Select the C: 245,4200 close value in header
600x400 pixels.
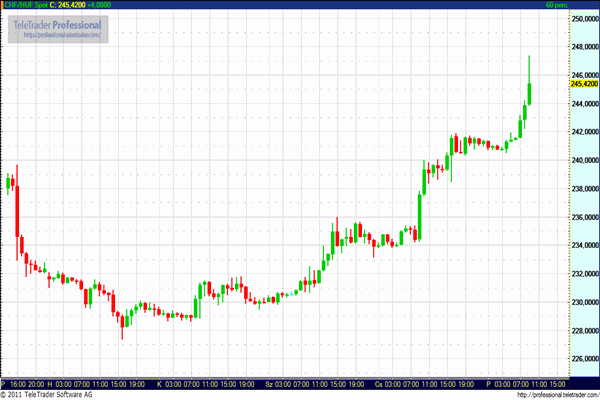tap(68, 5)
